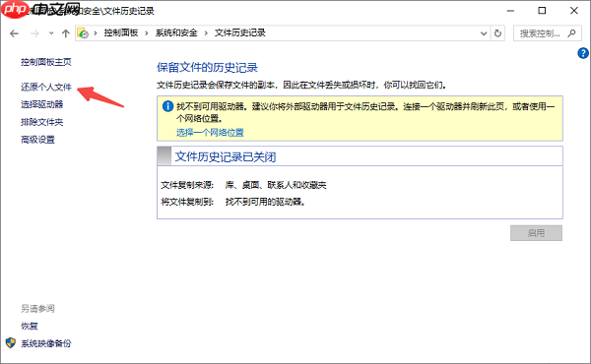The image size is (591, 364).
Task: Click the 文件复制来源 label
Action: coord(187,185)
